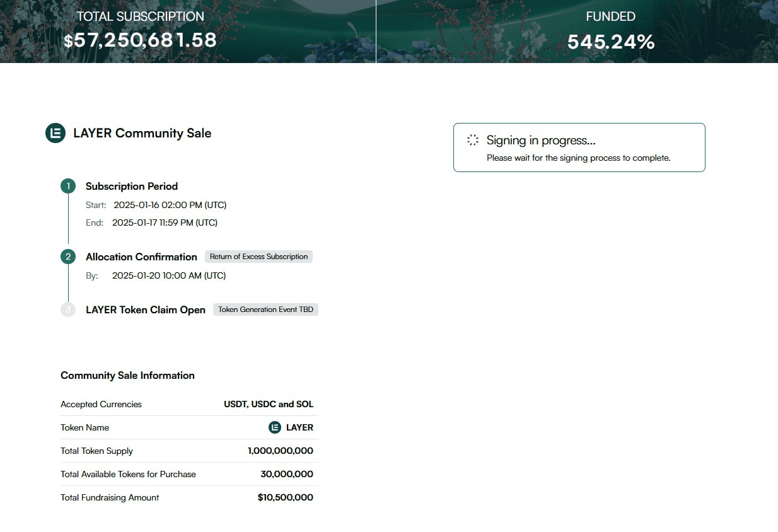This screenshot has width=778, height=532.
Task: Click the LAYER Community Sale title text
Action: click(142, 133)
